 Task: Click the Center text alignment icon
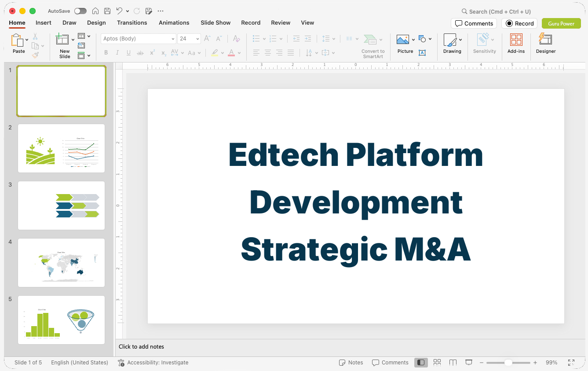pyautogui.click(x=268, y=53)
